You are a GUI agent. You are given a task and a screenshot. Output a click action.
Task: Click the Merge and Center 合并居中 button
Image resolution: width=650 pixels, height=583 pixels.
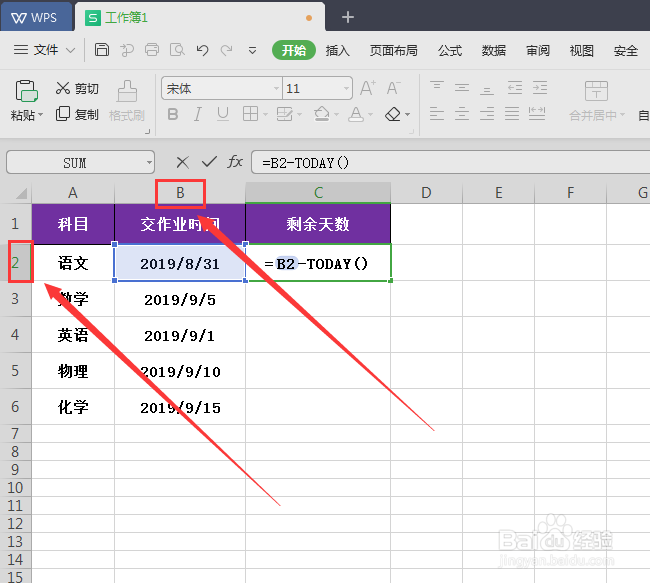tap(597, 101)
